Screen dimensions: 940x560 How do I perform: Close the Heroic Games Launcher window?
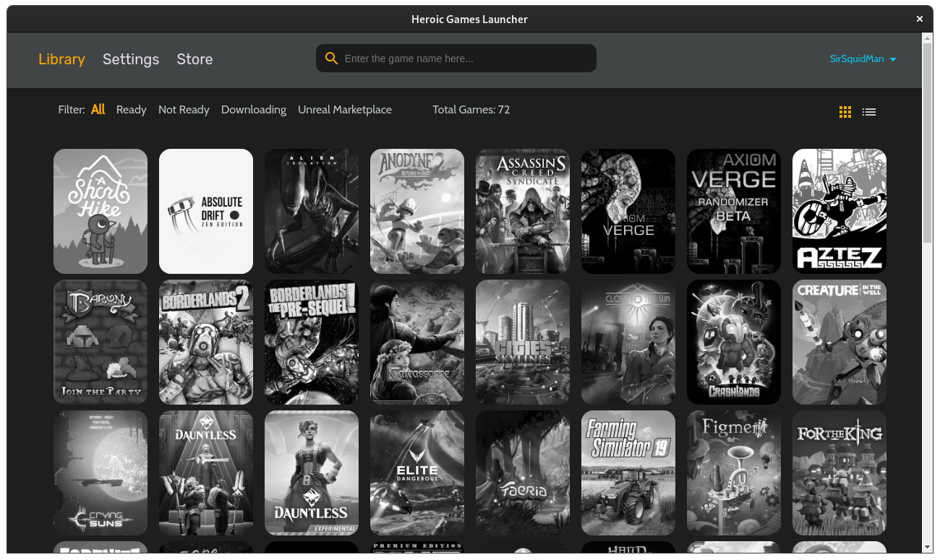(920, 20)
